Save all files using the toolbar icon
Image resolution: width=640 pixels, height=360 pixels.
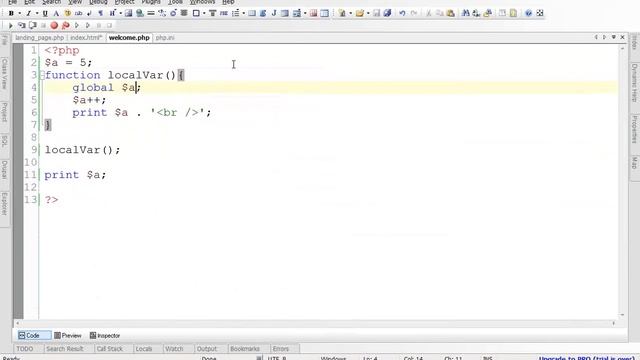point(387,13)
